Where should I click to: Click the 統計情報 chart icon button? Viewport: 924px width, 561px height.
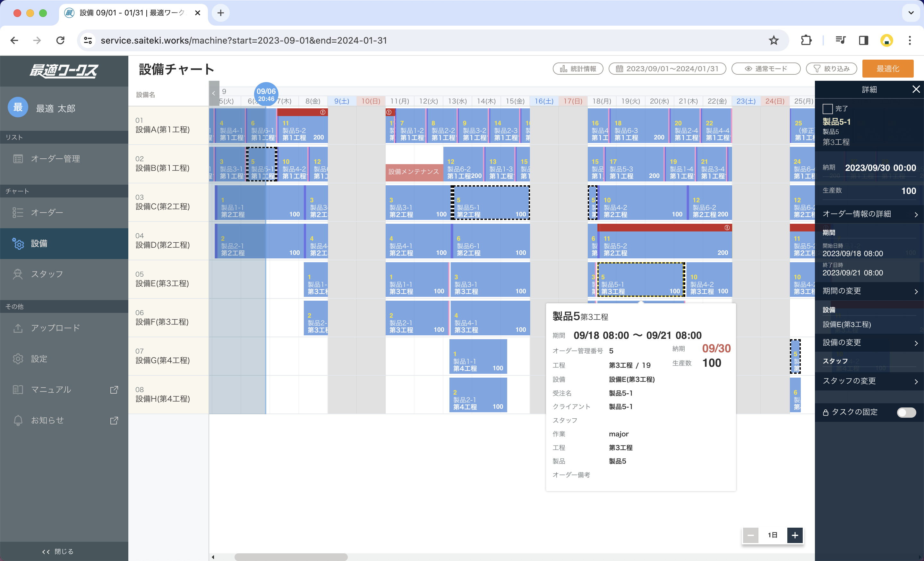[x=577, y=69]
